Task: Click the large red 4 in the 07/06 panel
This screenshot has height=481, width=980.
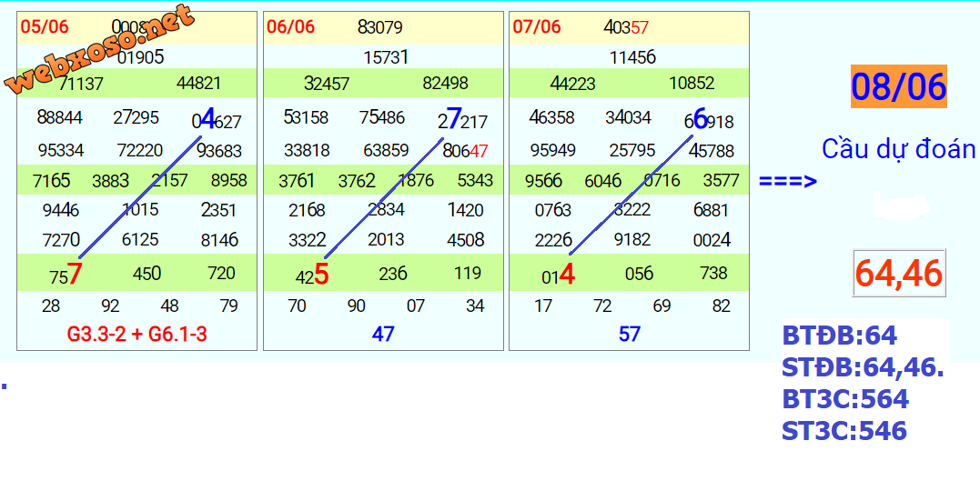Action: click(x=567, y=273)
